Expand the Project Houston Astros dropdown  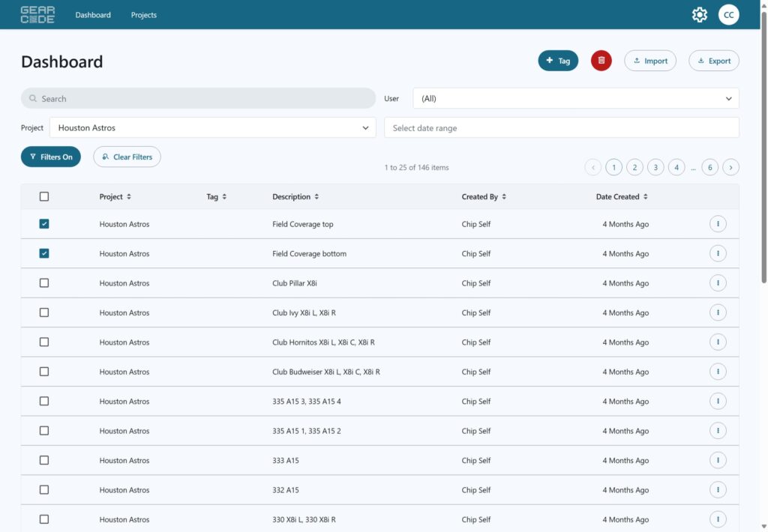(212, 127)
